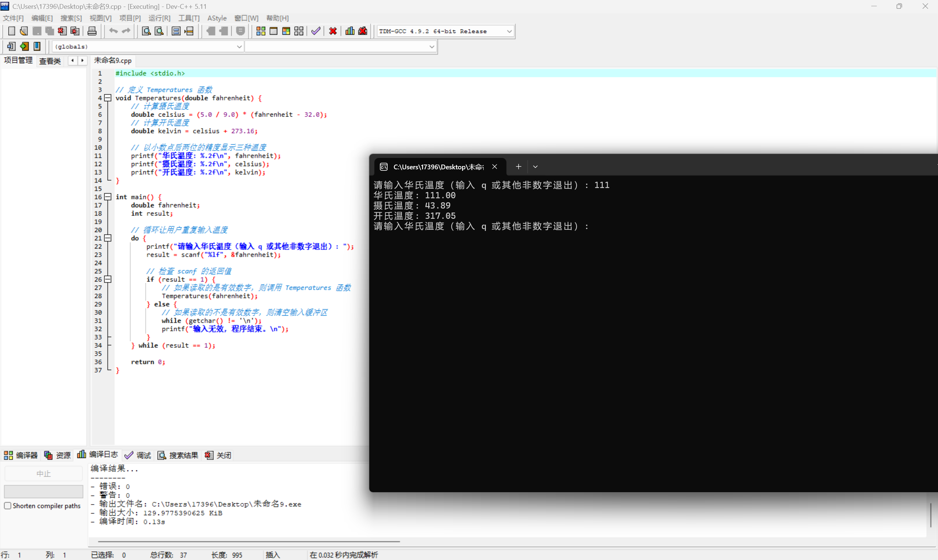
Task: Switch to the 编译日志 tab
Action: pyautogui.click(x=98, y=455)
